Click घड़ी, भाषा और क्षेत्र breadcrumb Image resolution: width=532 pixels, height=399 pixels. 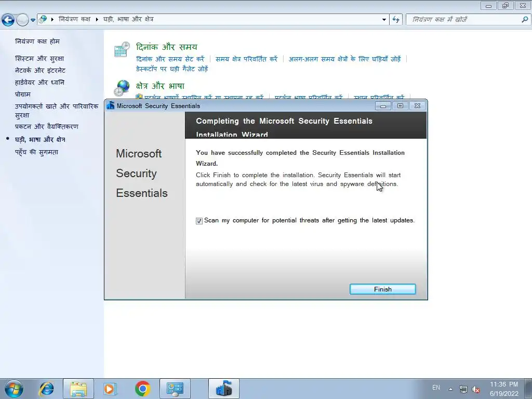pos(128,19)
